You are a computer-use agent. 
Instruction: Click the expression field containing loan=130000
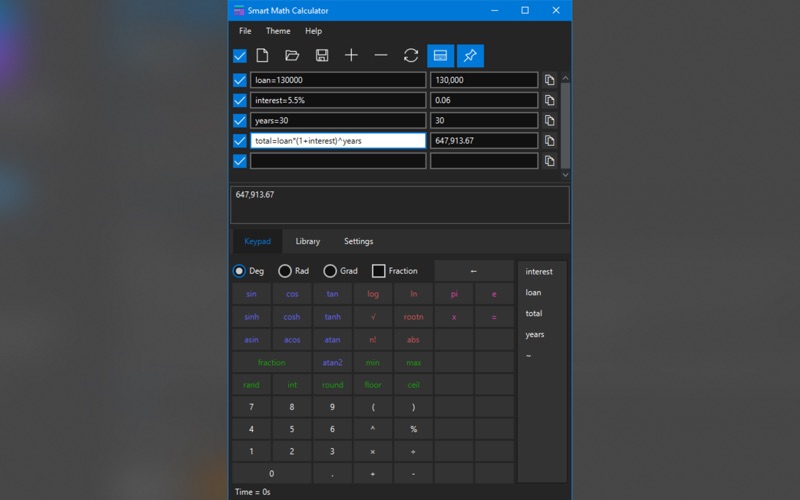click(x=338, y=80)
